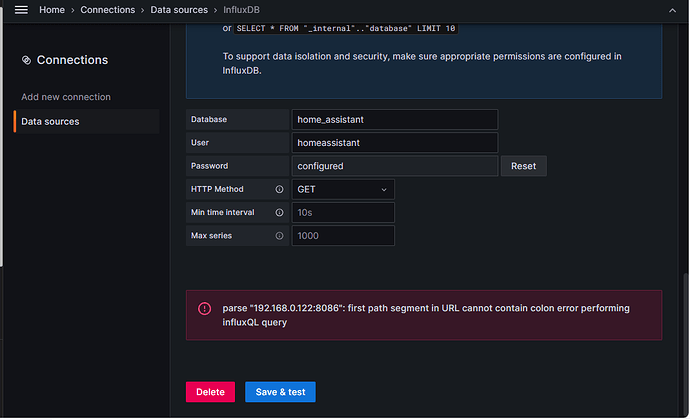The image size is (690, 420).
Task: Click into the Database field
Action: click(x=395, y=120)
